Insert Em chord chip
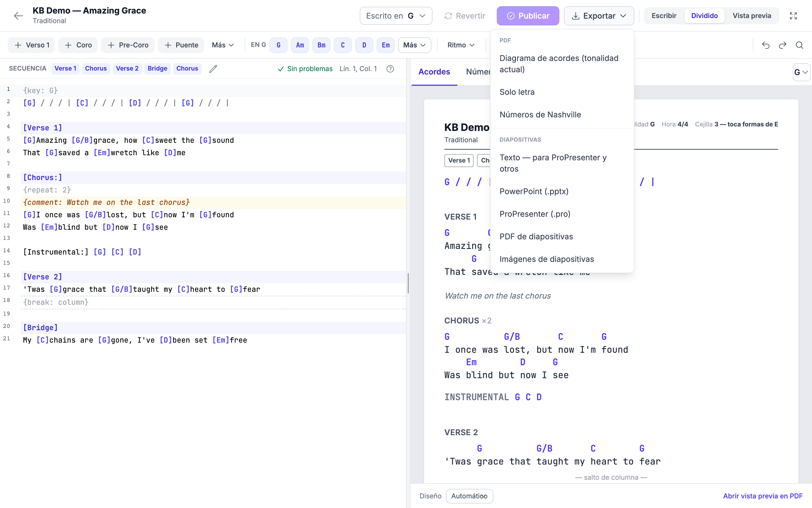The image size is (812, 508). 385,45
